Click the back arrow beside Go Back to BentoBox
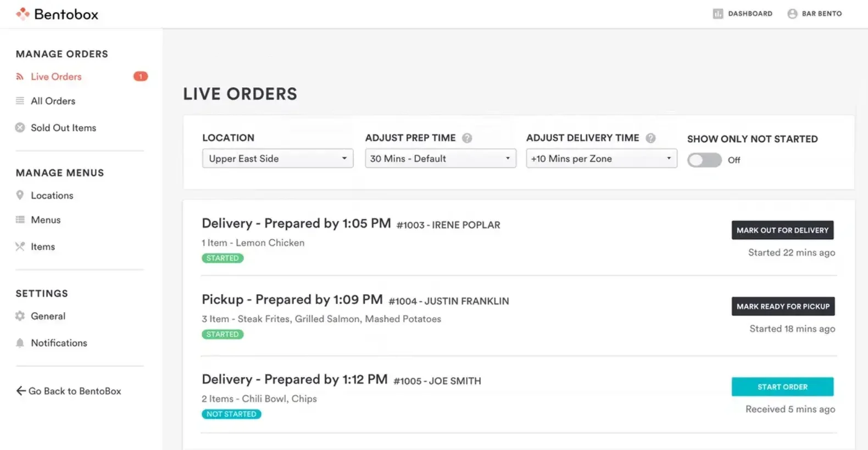The height and width of the screenshot is (450, 868). [21, 391]
